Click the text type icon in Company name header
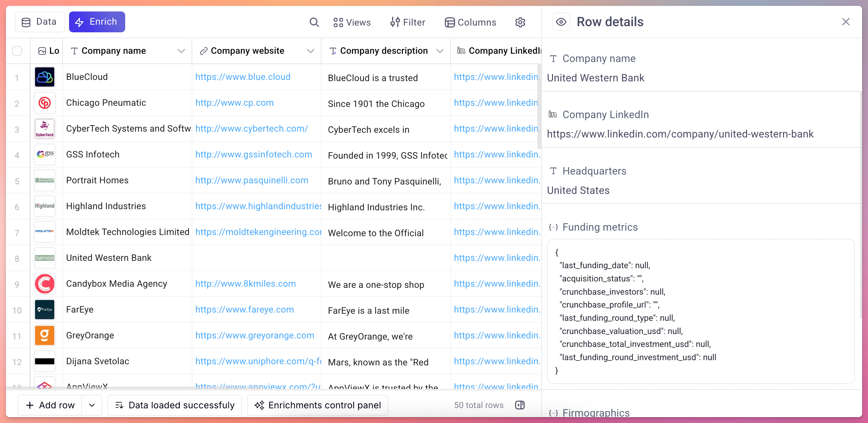Viewport: 868px width, 423px height. (x=74, y=51)
